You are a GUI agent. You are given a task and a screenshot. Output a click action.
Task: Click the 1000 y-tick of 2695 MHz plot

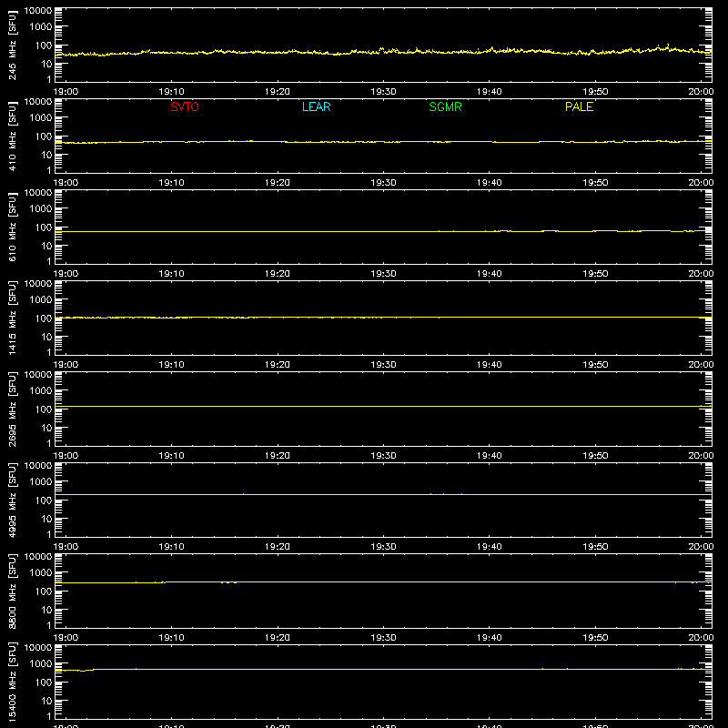(x=41, y=391)
